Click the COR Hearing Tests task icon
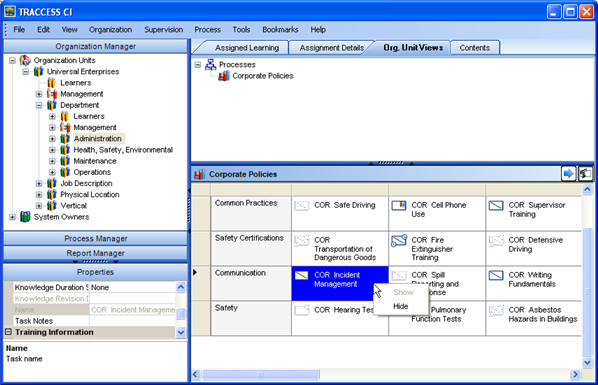Image resolution: width=598 pixels, height=385 pixels. [x=302, y=310]
